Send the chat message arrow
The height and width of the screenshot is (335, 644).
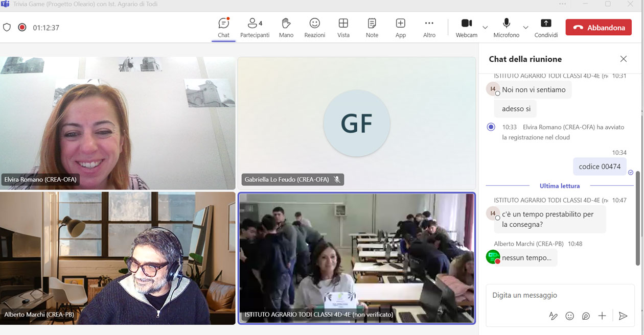(623, 316)
